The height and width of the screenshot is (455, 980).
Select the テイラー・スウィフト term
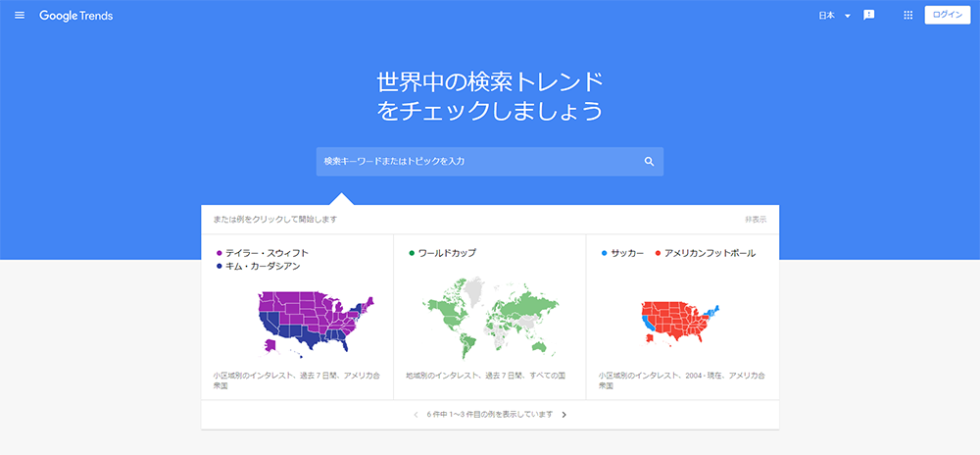pos(267,253)
